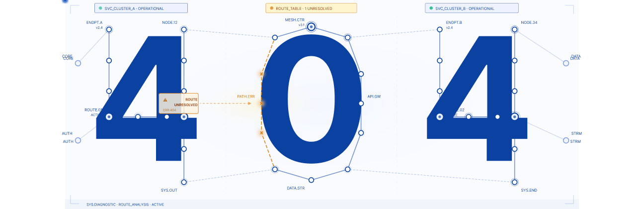
Task: Select the NODE.12 node circle
Action: 184,30
